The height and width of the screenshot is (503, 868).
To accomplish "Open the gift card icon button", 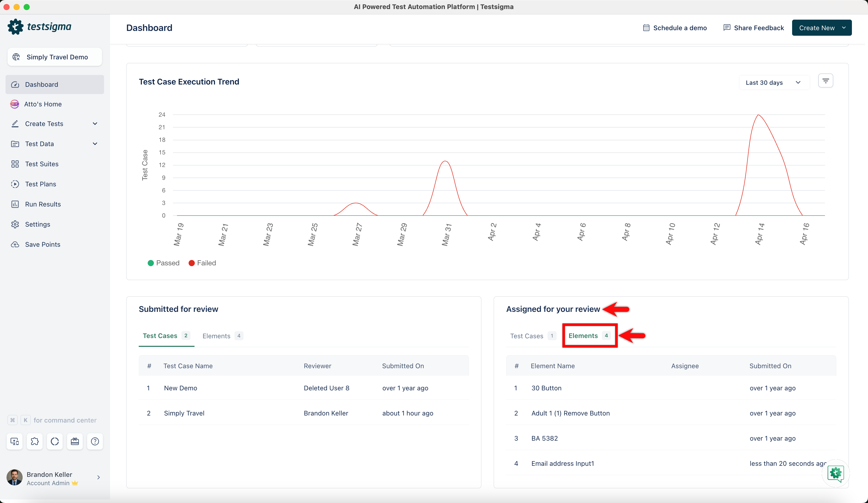I will click(x=75, y=441).
